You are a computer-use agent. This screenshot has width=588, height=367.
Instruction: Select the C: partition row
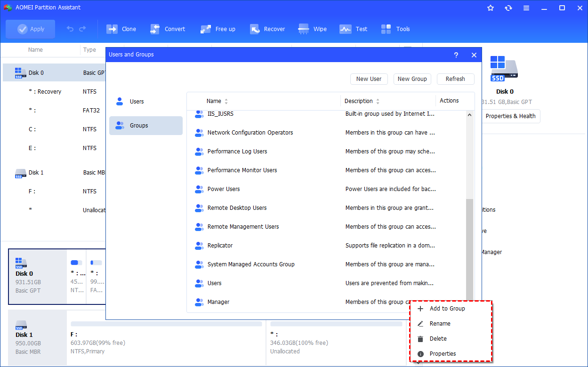pos(55,129)
